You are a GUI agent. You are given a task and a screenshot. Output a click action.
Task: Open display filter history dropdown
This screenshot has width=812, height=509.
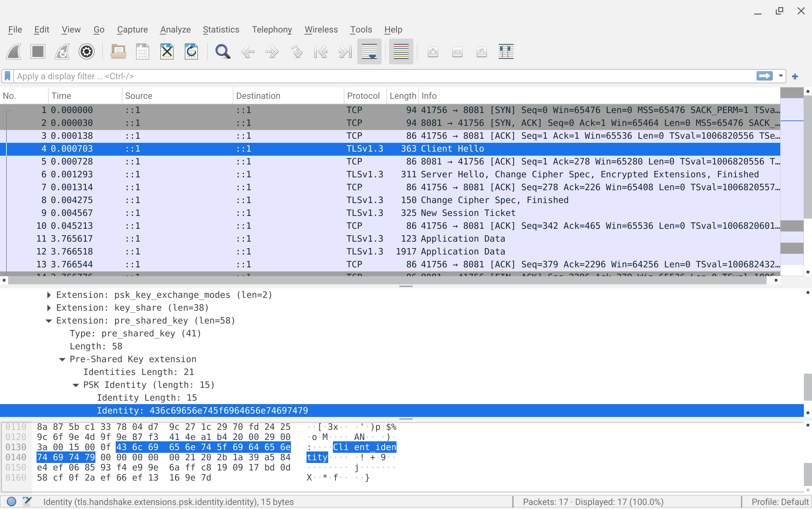pos(781,76)
